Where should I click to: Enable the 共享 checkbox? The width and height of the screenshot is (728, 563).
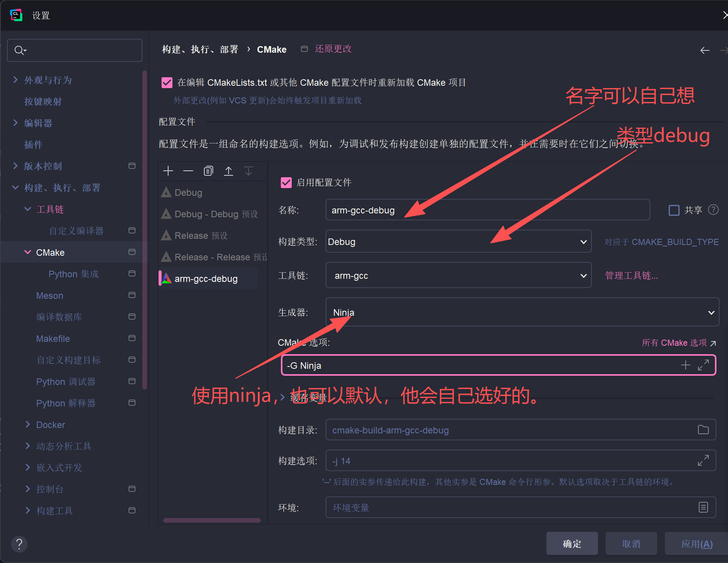(674, 210)
